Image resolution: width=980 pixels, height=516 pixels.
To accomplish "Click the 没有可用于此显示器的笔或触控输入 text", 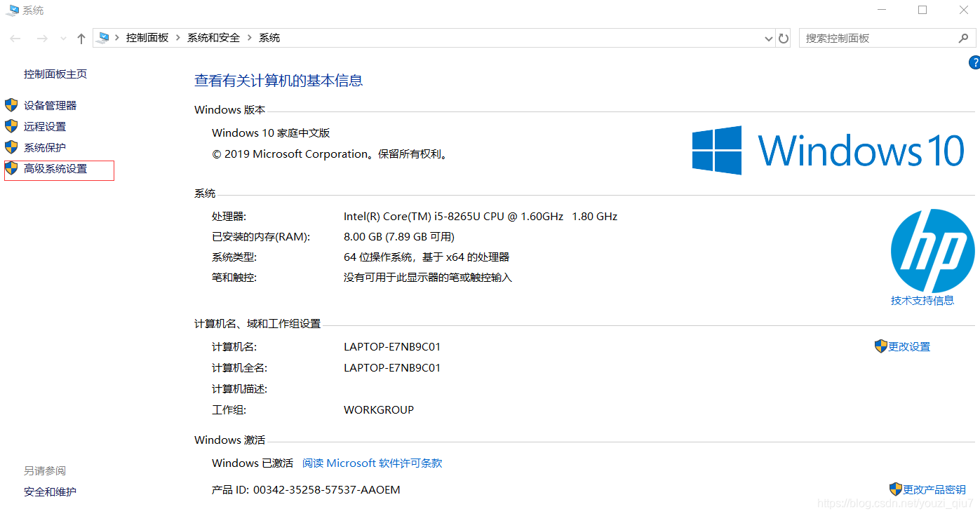I will (428, 277).
